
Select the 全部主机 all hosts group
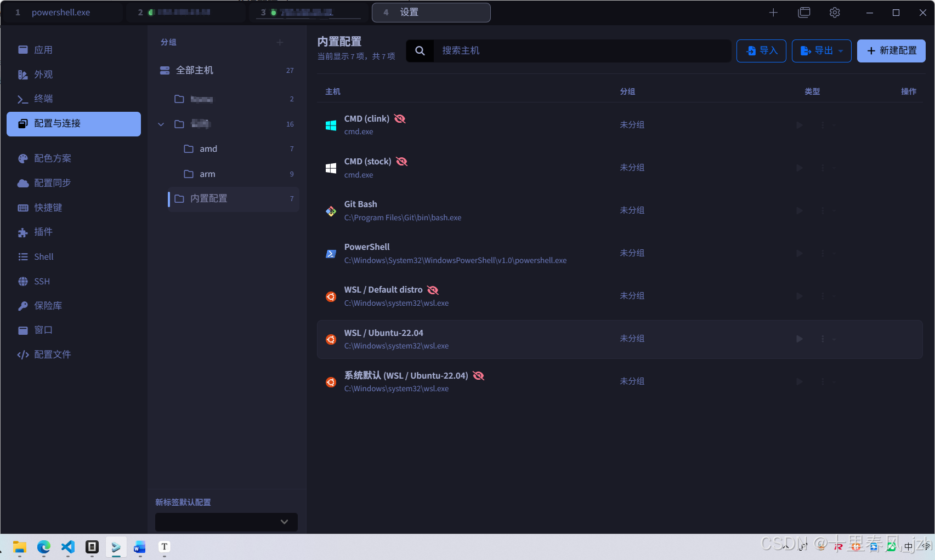click(226, 70)
